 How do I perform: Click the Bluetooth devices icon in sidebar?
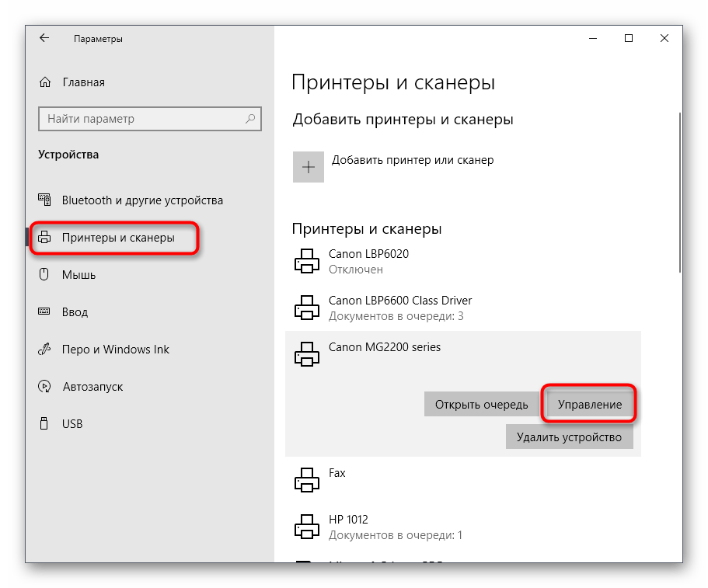(x=44, y=200)
